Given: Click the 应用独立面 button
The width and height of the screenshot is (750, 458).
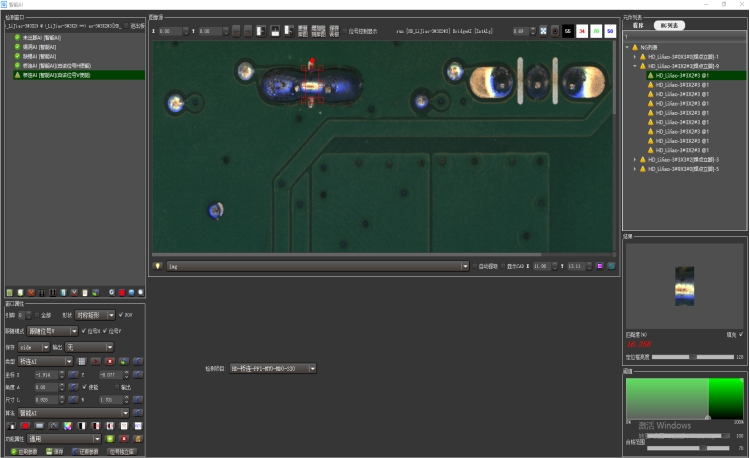Looking at the screenshot, I should [123, 452].
